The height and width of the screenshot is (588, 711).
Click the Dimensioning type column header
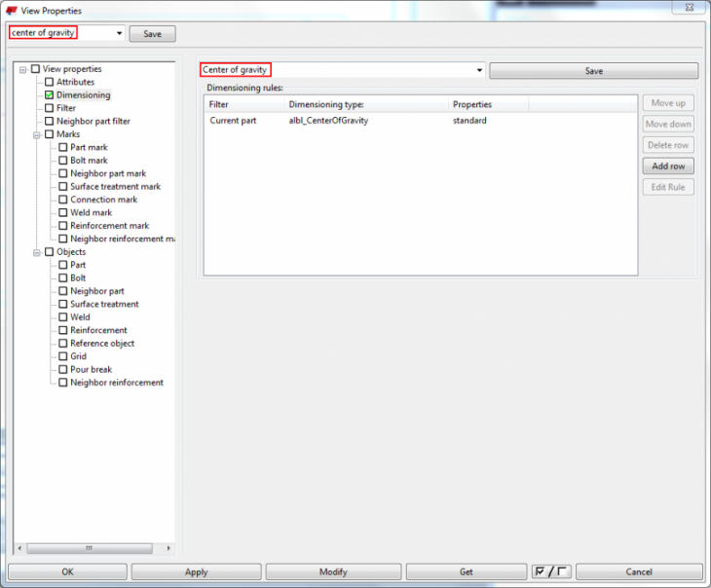coord(366,104)
